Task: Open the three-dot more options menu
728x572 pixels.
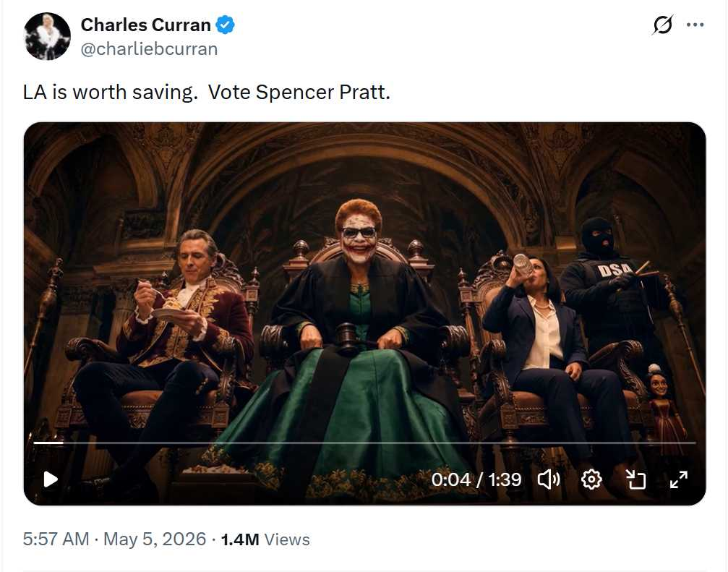Action: [x=695, y=25]
